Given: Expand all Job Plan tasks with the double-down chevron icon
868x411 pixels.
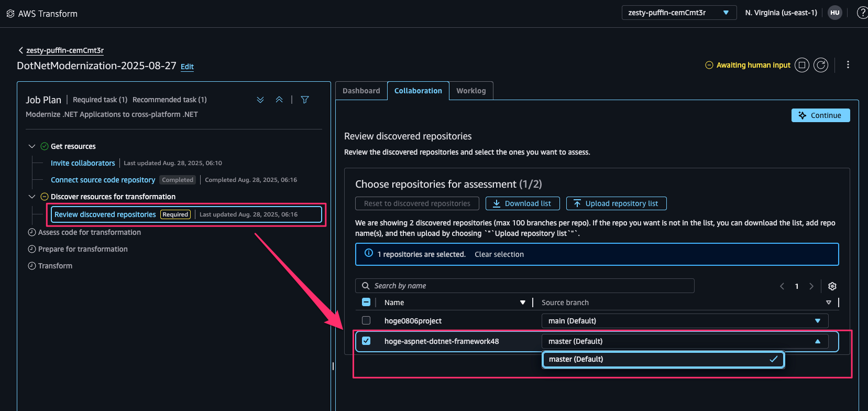Looking at the screenshot, I should (x=260, y=100).
